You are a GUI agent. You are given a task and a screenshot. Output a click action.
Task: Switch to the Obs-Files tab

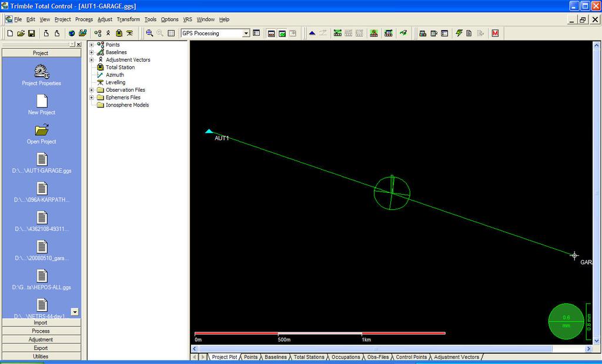coord(378,357)
